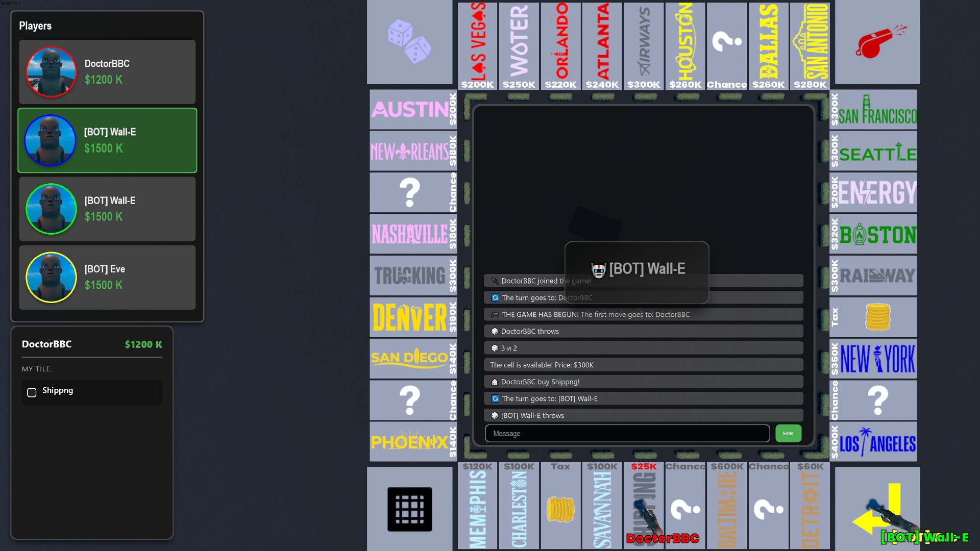
Task: Click the red whistle corner tile
Action: tap(877, 42)
